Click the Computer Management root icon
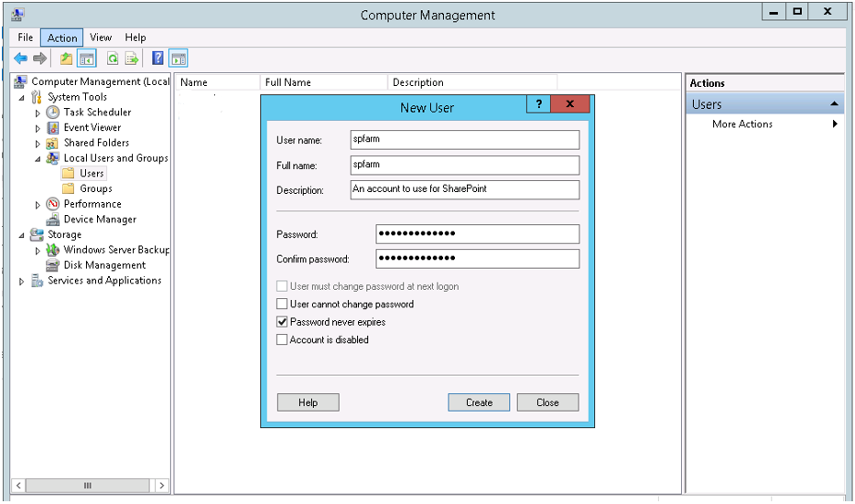855x504 pixels. tap(21, 81)
